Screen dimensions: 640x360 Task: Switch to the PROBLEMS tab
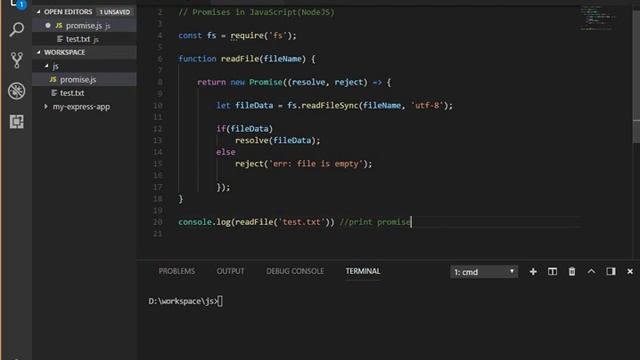[177, 271]
